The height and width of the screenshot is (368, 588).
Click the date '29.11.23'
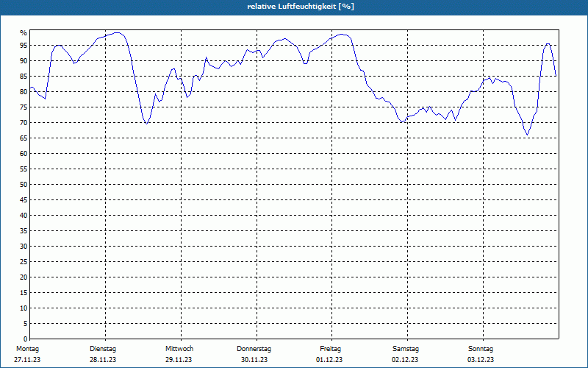(179, 360)
